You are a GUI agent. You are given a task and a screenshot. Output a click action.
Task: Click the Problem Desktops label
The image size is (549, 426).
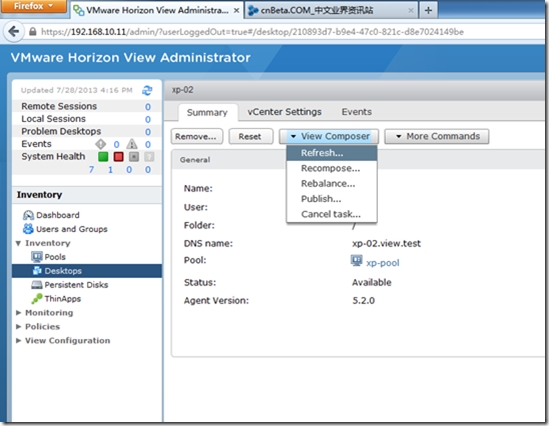click(61, 131)
